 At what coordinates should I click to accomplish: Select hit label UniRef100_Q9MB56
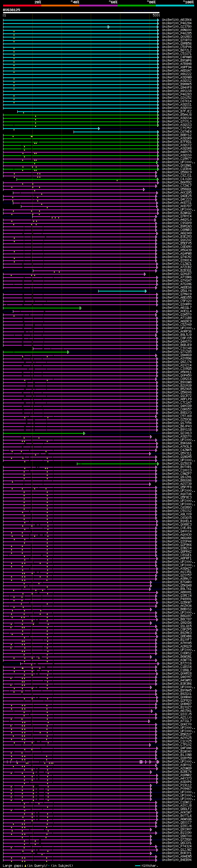point(176,43)
